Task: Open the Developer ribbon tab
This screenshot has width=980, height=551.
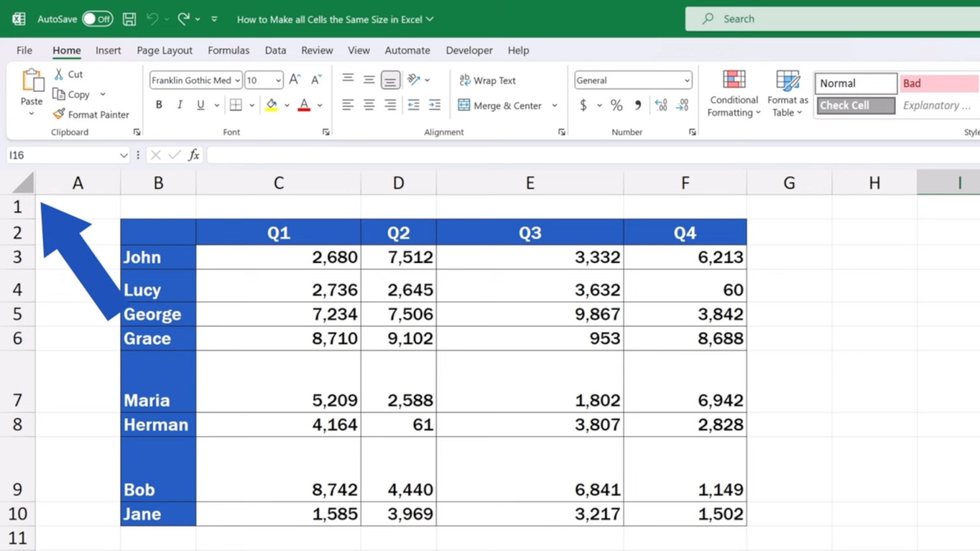Action: point(469,50)
